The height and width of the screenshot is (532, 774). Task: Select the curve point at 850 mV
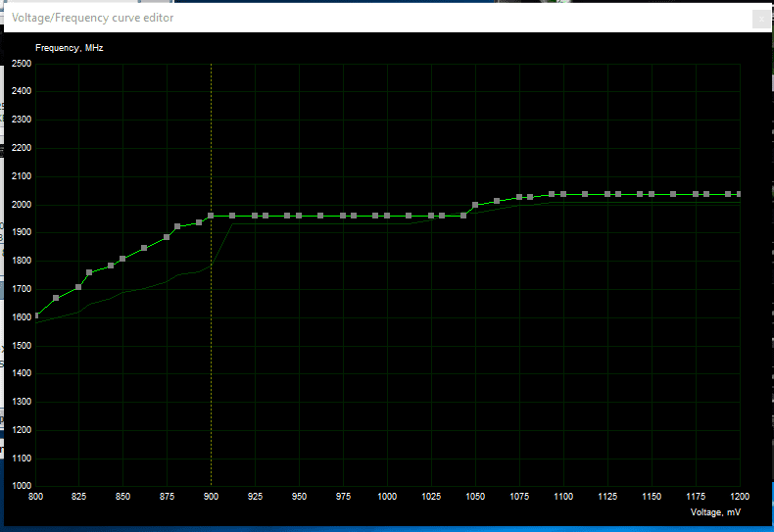122,259
